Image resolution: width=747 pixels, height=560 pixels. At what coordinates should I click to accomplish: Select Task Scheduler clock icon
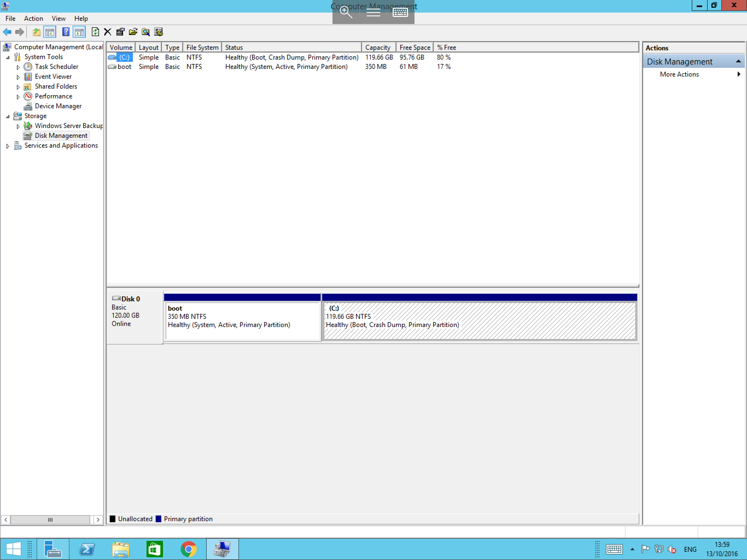(28, 67)
